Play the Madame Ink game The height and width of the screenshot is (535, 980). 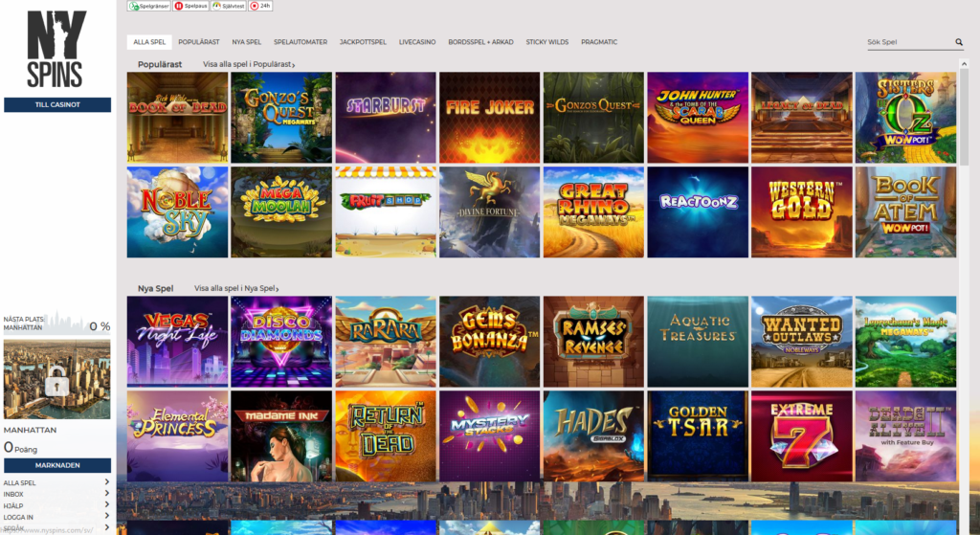tap(281, 436)
